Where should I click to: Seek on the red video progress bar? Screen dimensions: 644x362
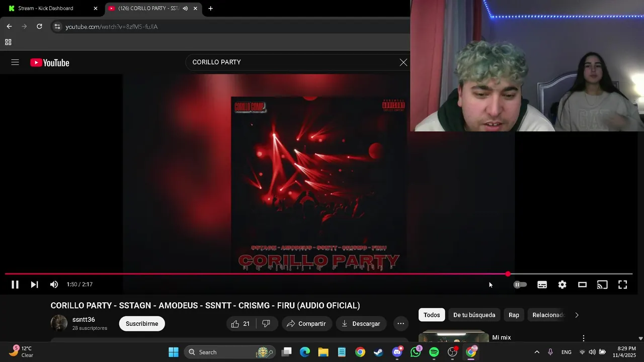[318, 274]
